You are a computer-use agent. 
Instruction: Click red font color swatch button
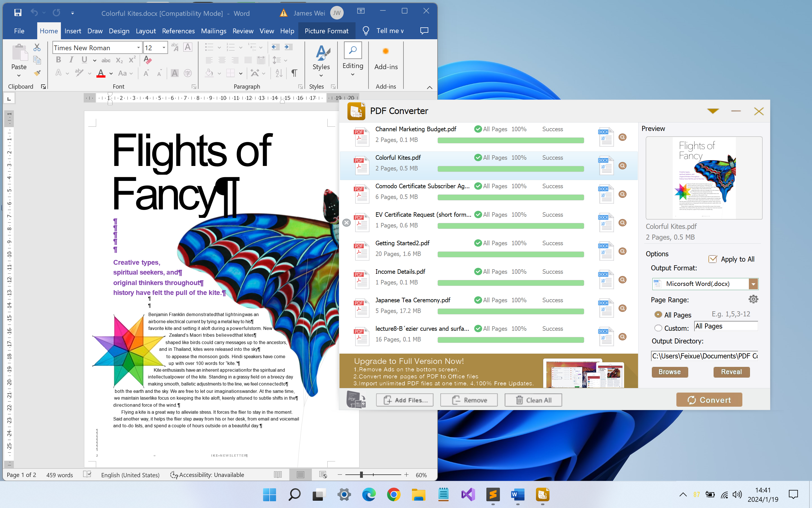pyautogui.click(x=101, y=73)
